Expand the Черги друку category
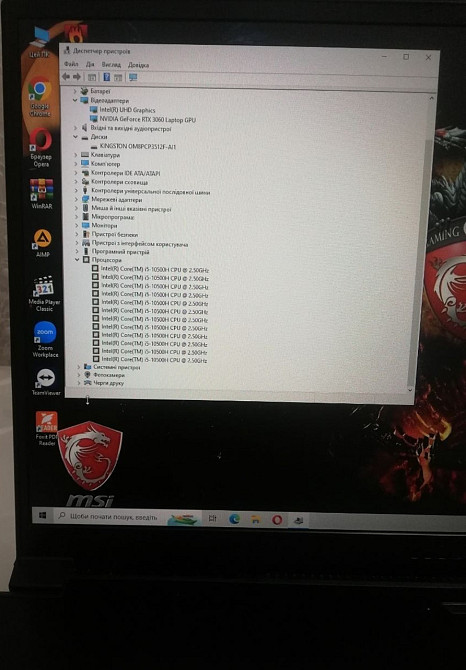 [x=79, y=383]
